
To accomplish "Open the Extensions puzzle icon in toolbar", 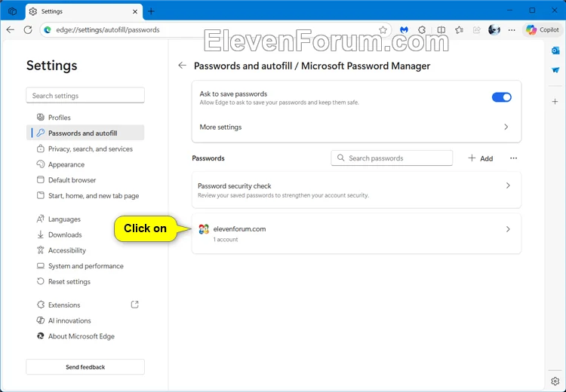I will (422, 30).
